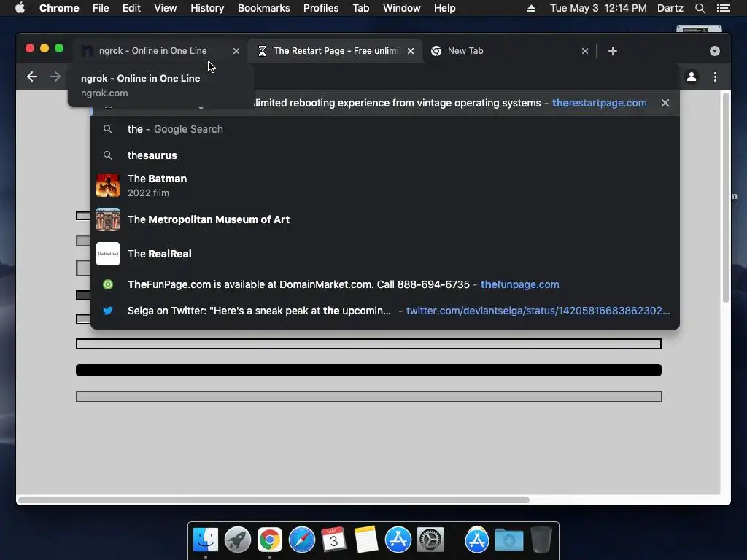This screenshot has width=747, height=560.
Task: Open App Store from the Dock
Action: (398, 540)
